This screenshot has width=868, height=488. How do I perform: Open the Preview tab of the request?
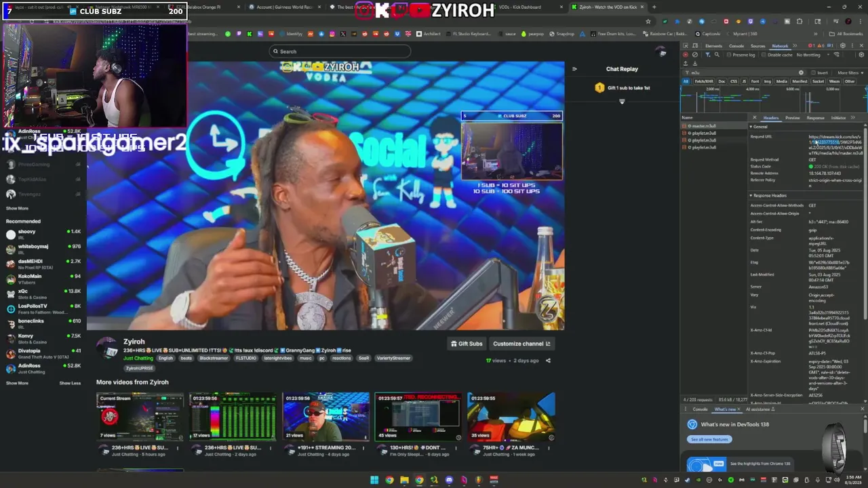(x=792, y=118)
